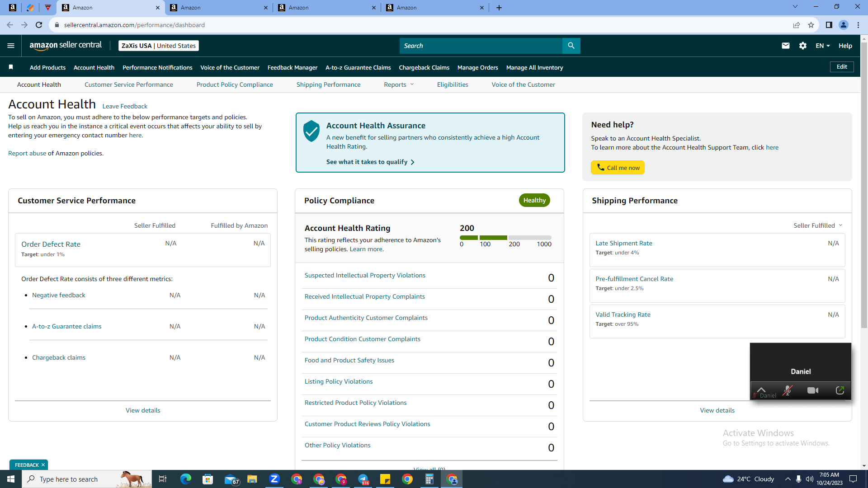Bookmark this page with the star icon
Image resolution: width=868 pixels, height=488 pixels.
point(811,25)
